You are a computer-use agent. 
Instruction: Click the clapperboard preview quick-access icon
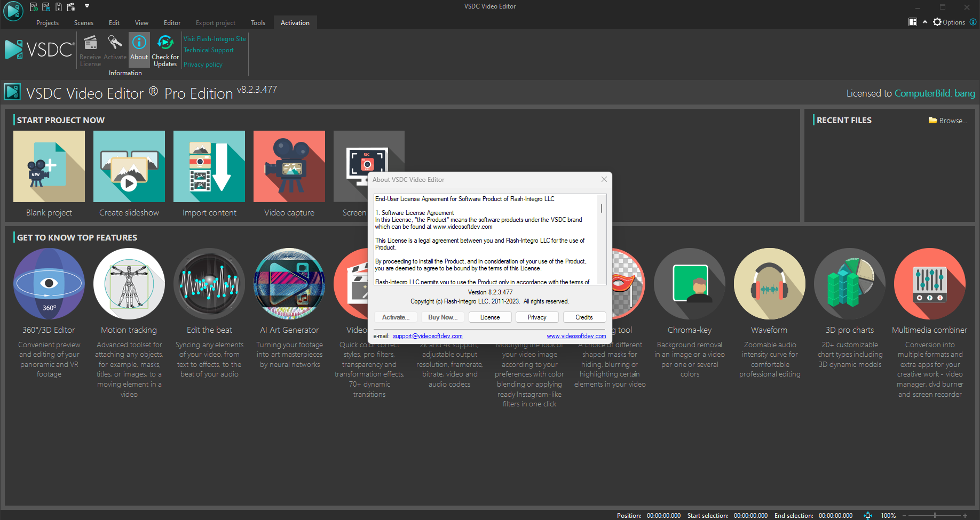click(70, 7)
